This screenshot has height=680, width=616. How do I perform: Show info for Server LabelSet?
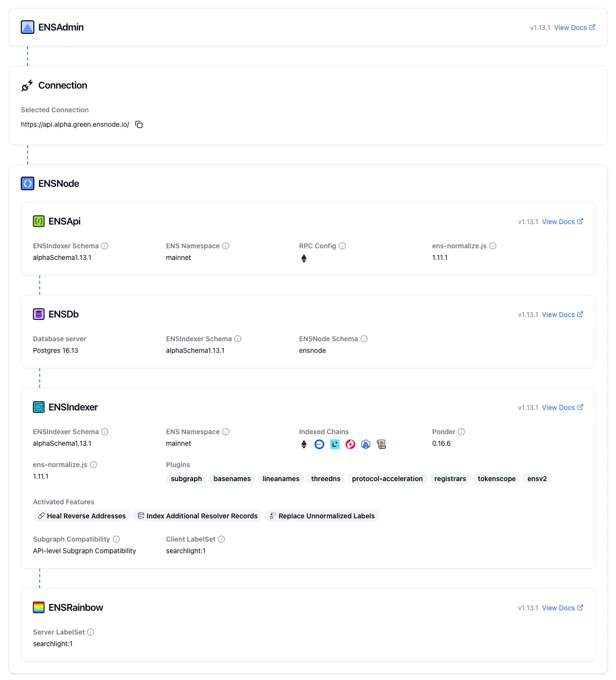[x=90, y=632]
